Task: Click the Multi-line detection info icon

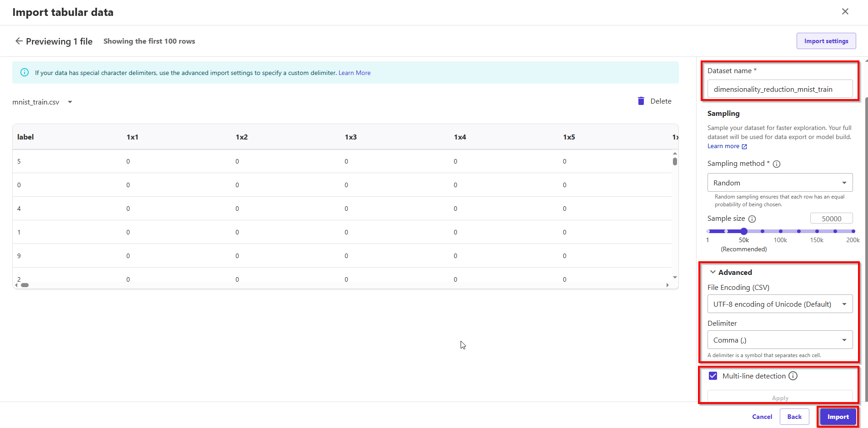Action: click(793, 376)
